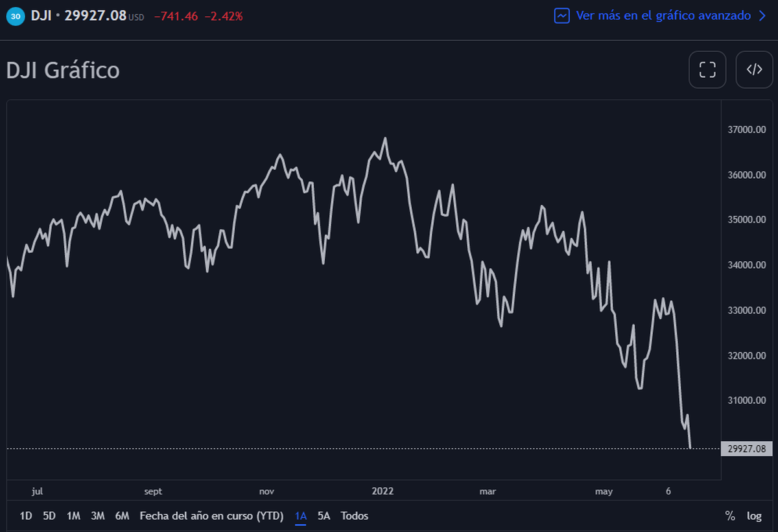Click the 37000.00 price axis label

pyautogui.click(x=747, y=130)
